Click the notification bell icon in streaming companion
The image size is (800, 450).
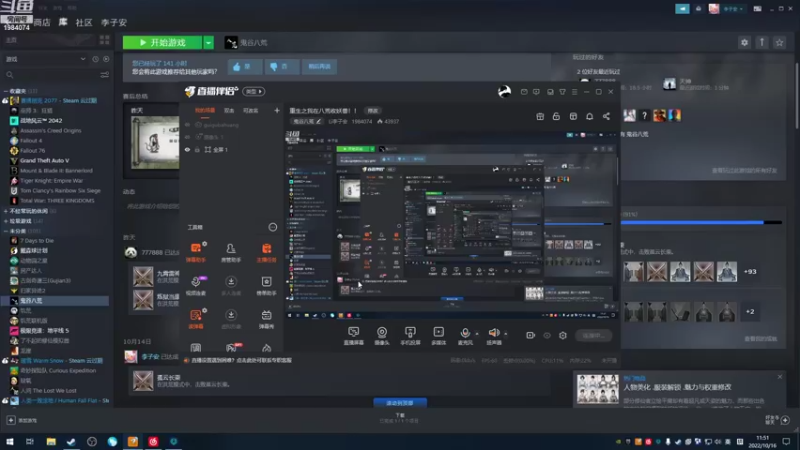click(589, 116)
